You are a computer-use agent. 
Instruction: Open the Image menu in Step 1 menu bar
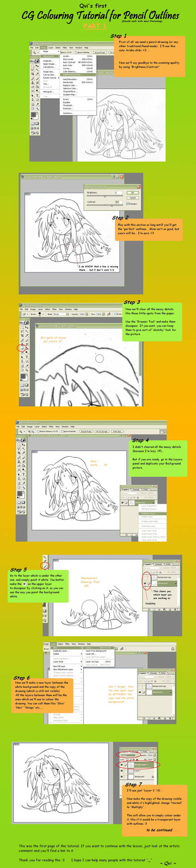coord(43,48)
